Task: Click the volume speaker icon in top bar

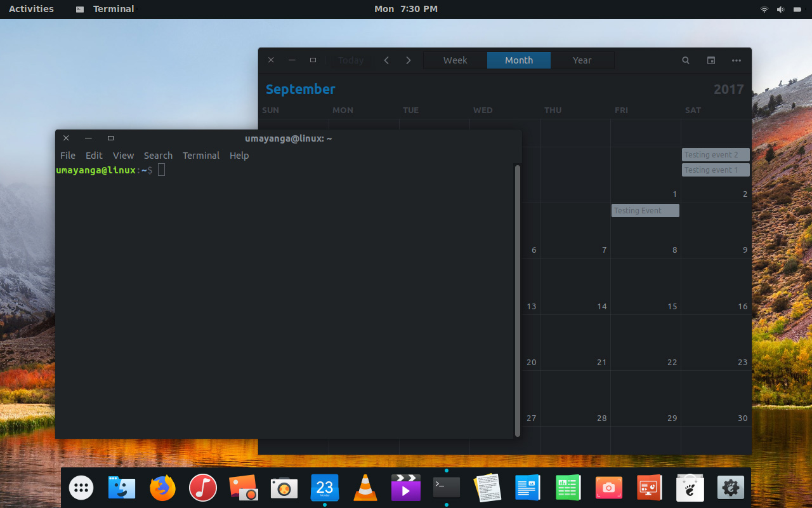Action: tap(780, 9)
